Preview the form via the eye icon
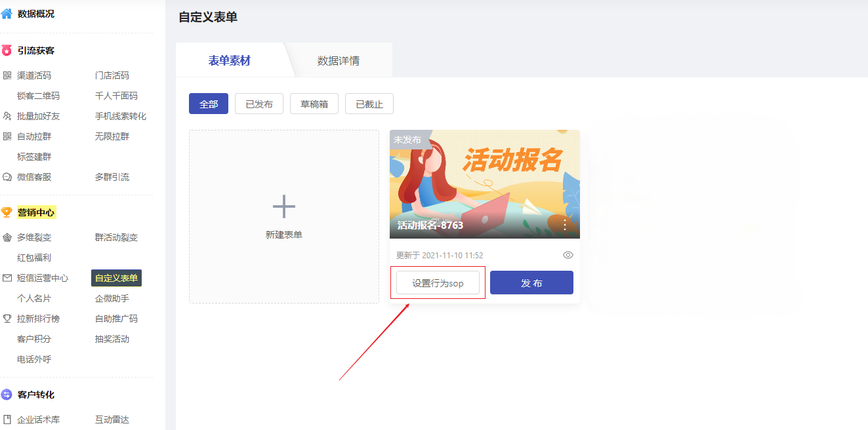Image resolution: width=868 pixels, height=430 pixels. [x=568, y=255]
